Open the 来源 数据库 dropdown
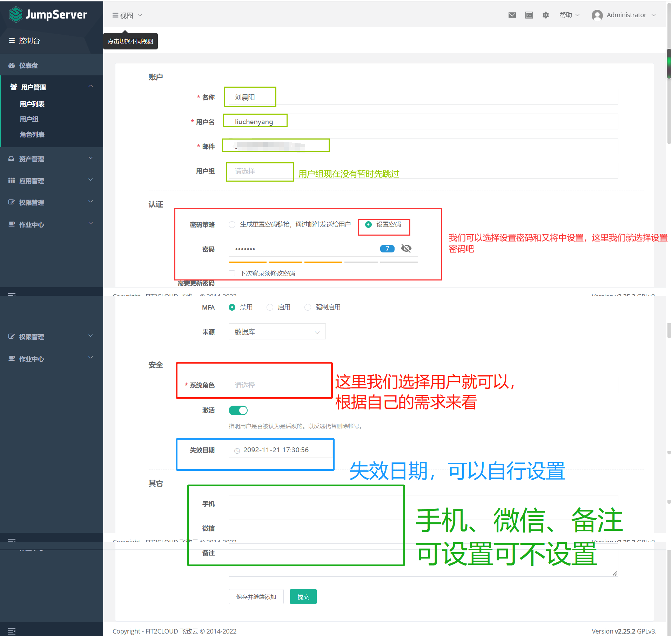The height and width of the screenshot is (636, 672). point(277,332)
